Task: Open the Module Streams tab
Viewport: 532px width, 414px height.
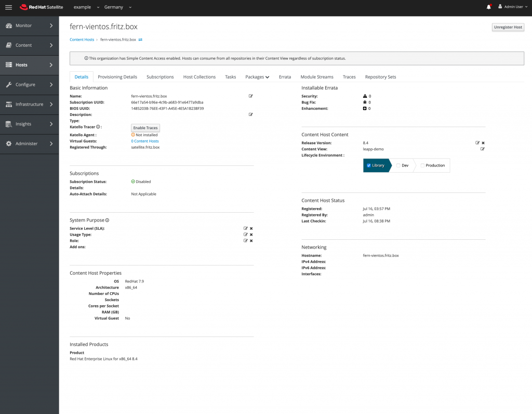Action: pos(317,77)
